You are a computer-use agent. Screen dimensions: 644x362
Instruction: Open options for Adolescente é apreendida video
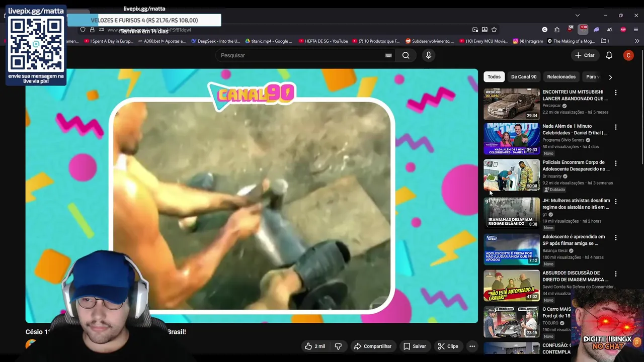click(615, 237)
